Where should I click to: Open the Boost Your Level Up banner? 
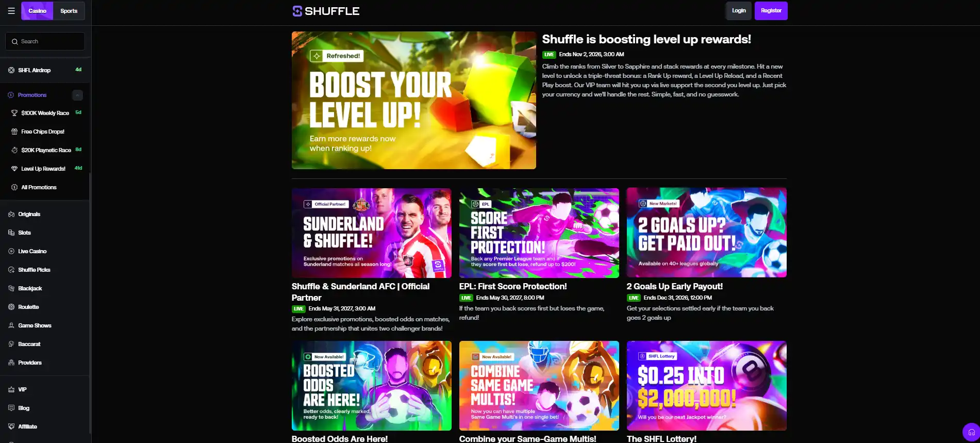(x=414, y=100)
